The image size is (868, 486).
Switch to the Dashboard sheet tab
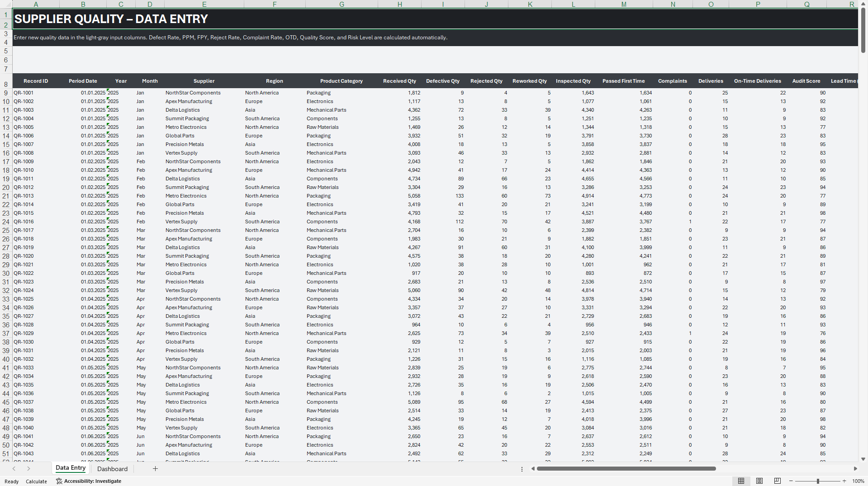click(112, 469)
